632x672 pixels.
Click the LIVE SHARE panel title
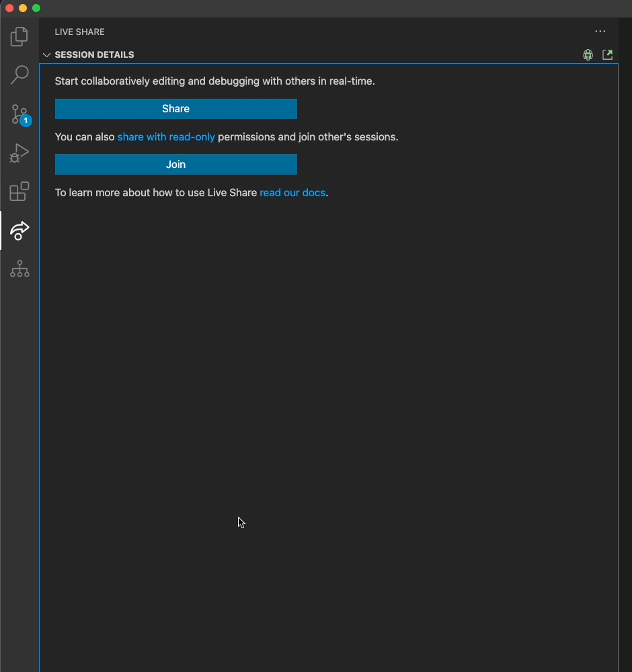tap(80, 32)
